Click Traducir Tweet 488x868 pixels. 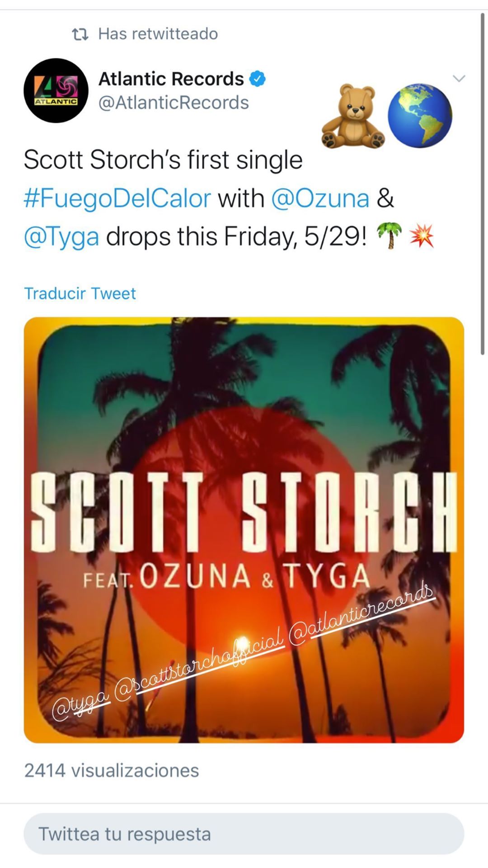click(80, 293)
